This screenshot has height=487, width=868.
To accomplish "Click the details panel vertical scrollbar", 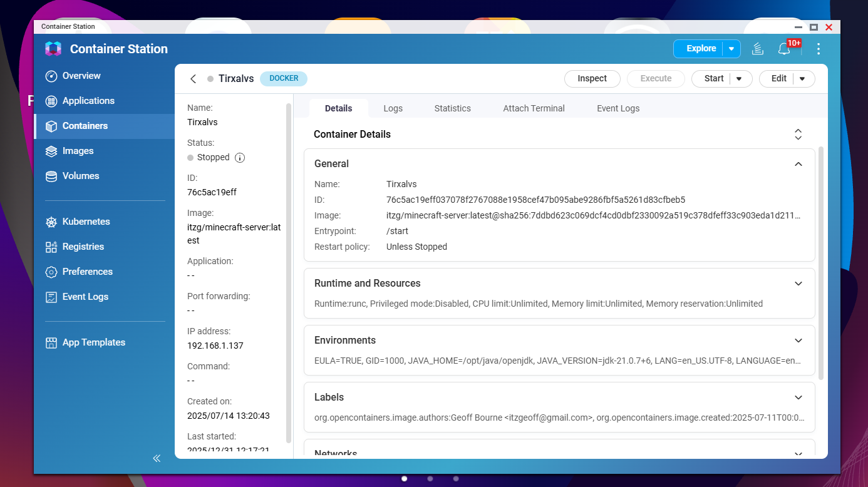I will 821,263.
